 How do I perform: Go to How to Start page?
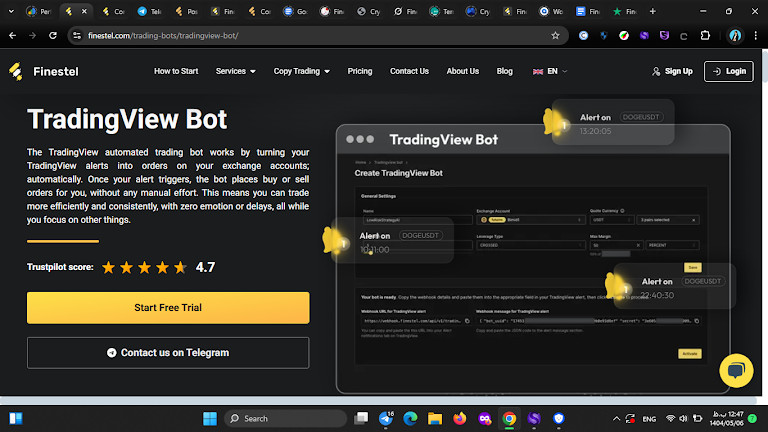tap(176, 71)
